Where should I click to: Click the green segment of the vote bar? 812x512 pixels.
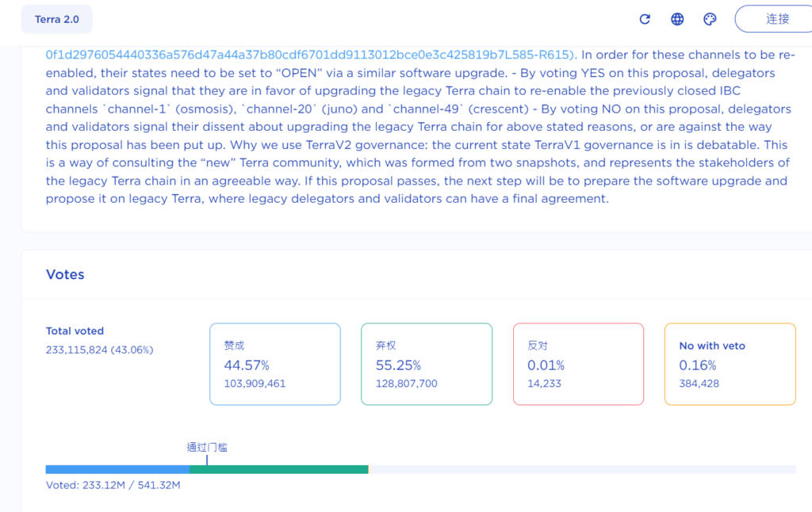point(279,469)
